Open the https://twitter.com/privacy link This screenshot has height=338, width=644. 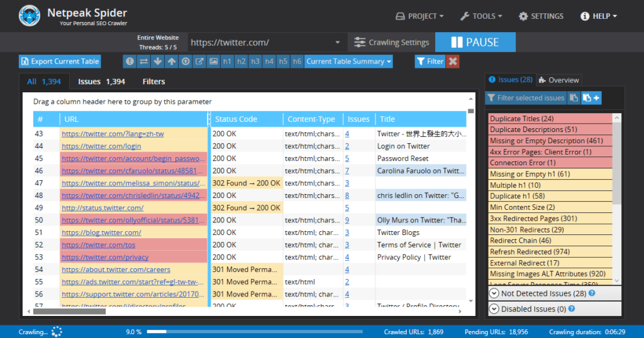pyautogui.click(x=105, y=257)
